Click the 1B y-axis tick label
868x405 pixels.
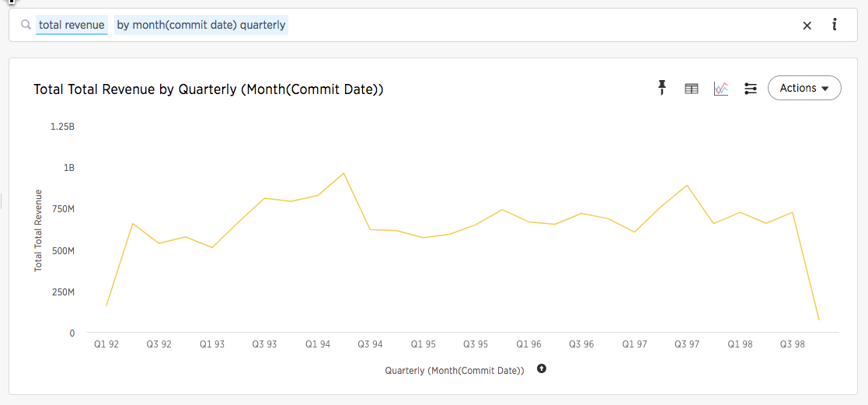click(68, 168)
